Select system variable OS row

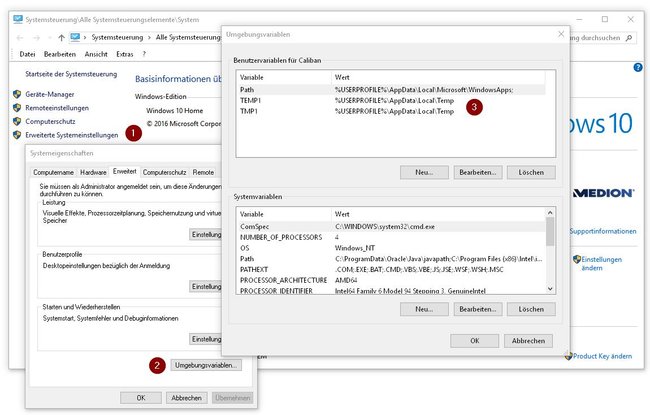(x=391, y=248)
